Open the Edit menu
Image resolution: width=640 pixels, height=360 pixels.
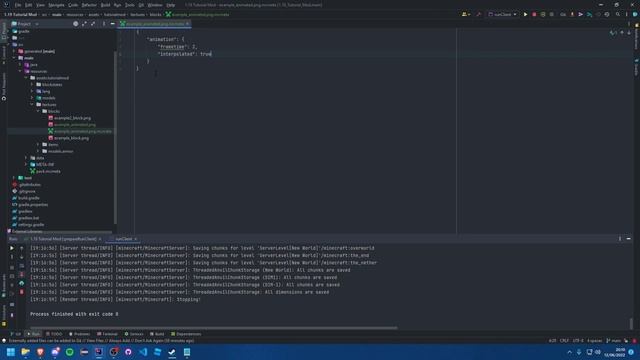click(x=29, y=5)
